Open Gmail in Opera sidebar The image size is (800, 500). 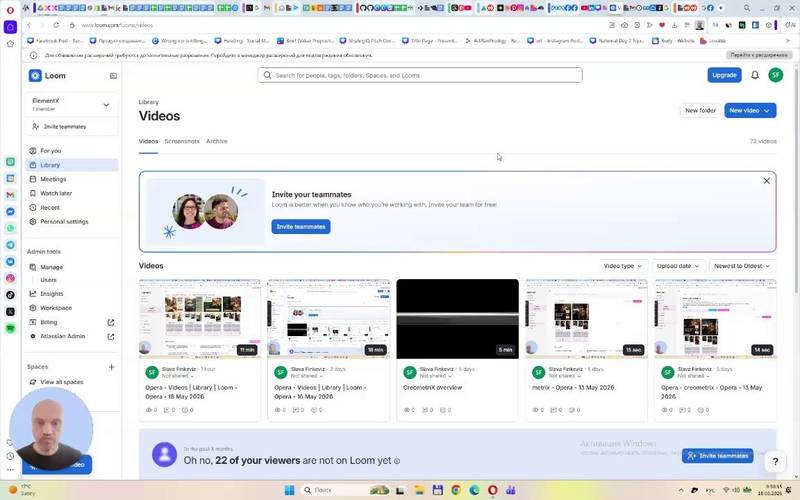click(10, 195)
